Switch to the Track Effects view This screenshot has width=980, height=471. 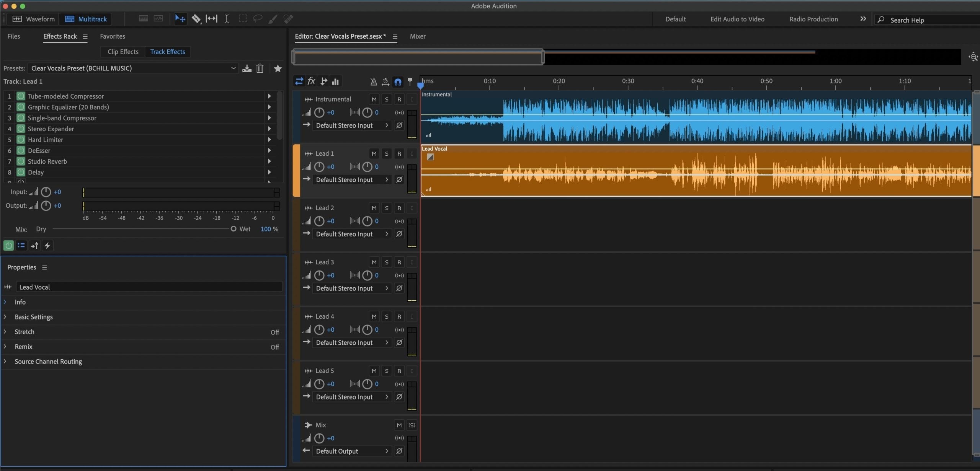pos(168,52)
